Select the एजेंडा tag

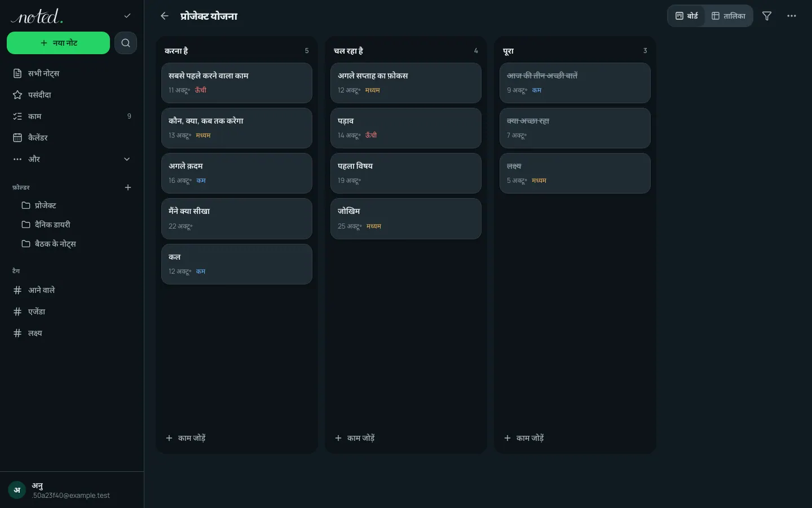point(72,312)
